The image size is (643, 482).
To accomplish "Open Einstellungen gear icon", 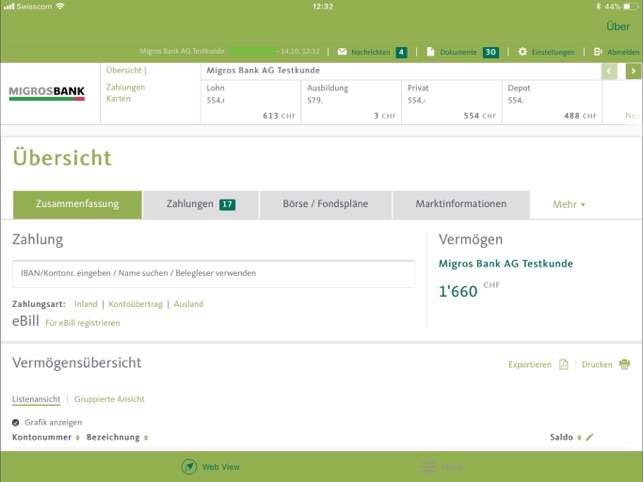I will [522, 52].
